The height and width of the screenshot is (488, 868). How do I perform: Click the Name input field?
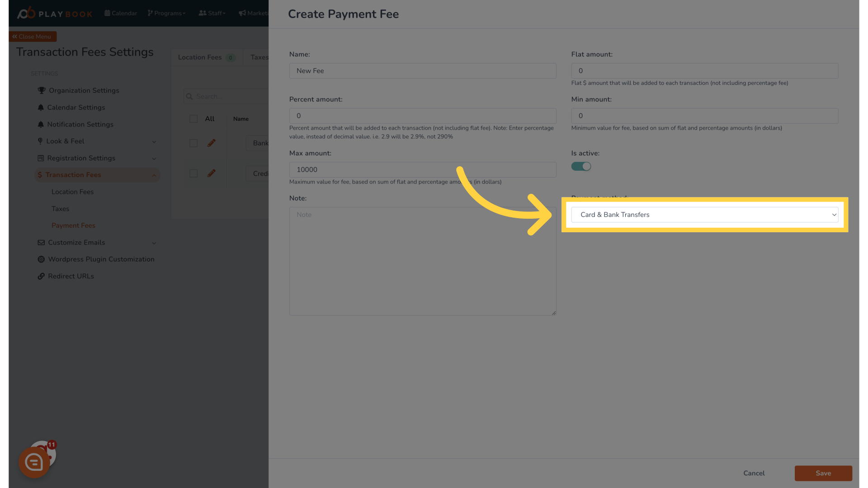click(x=422, y=70)
